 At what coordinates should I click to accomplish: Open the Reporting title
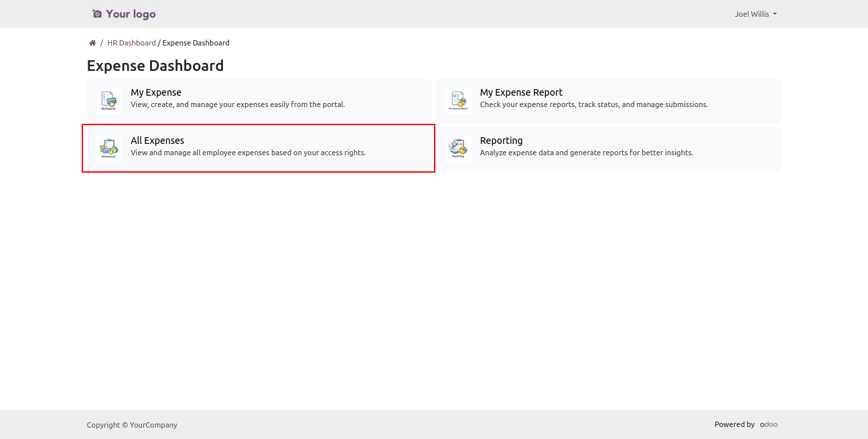click(x=501, y=141)
